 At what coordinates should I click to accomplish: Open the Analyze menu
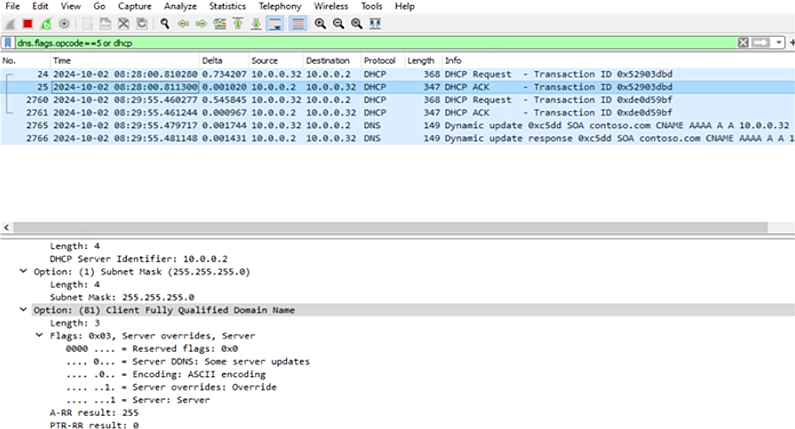(x=180, y=6)
